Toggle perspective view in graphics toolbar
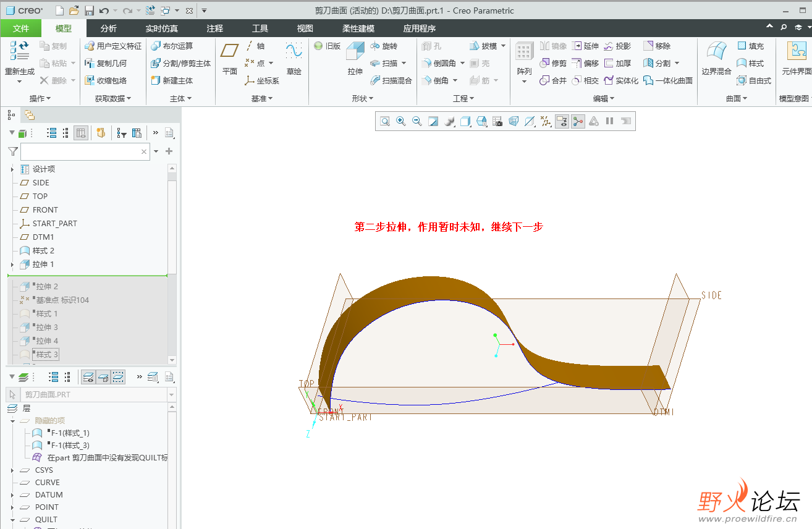The width and height of the screenshot is (812, 529). point(514,122)
